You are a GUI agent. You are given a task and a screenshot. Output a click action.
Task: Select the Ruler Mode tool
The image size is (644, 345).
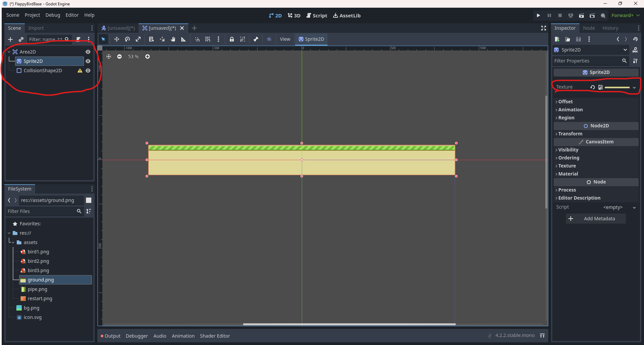click(183, 39)
